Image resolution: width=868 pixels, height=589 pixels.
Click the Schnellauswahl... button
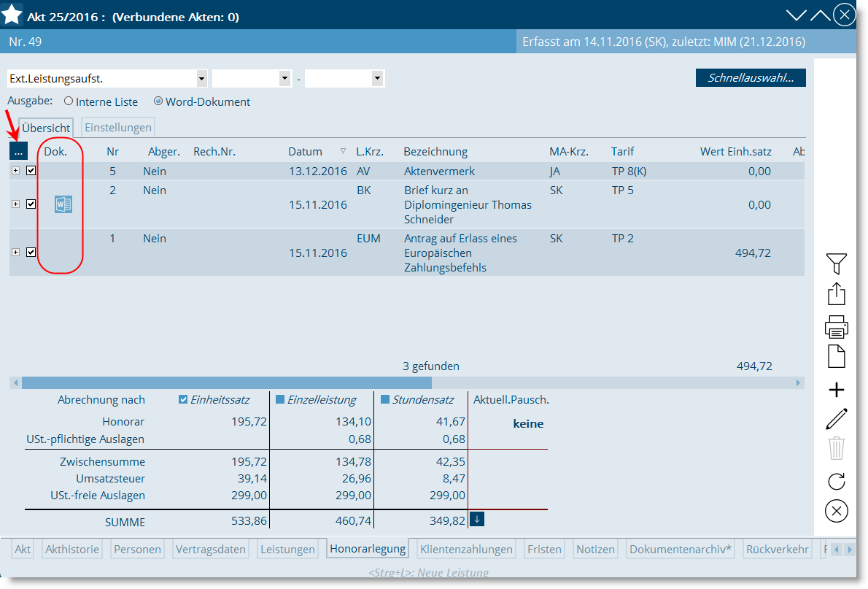click(751, 78)
